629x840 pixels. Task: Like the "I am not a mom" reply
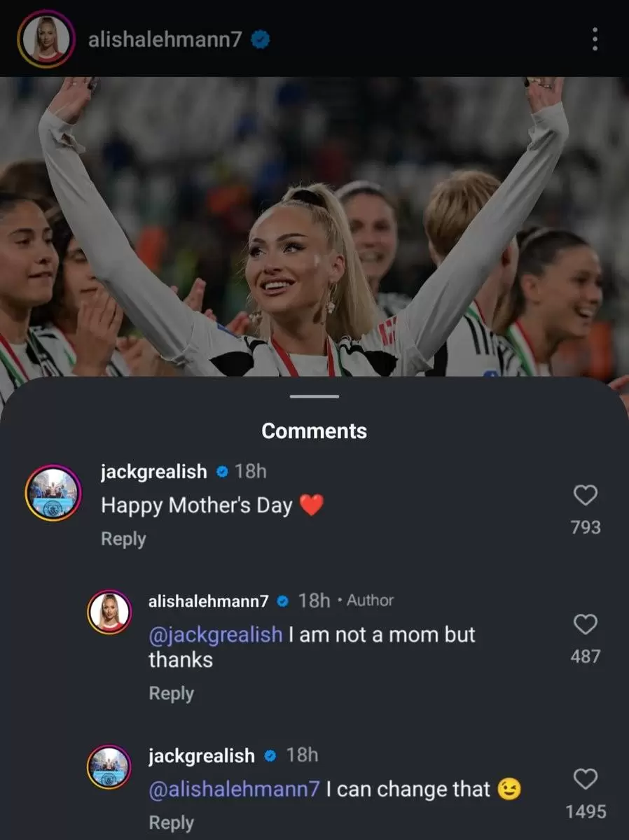coord(586,624)
